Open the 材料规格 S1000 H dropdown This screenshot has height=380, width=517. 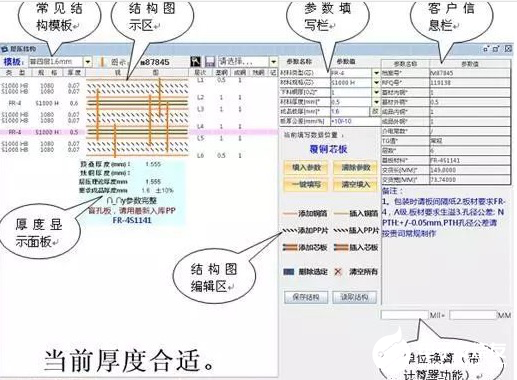click(x=376, y=82)
